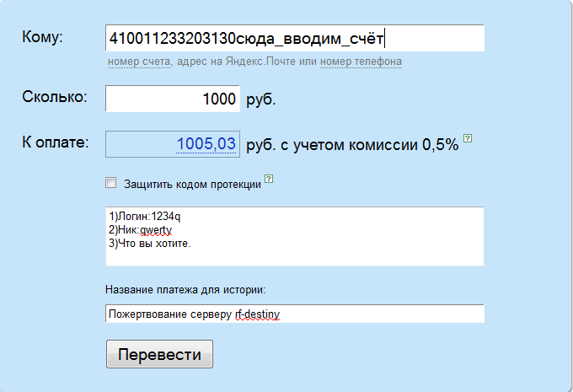The height and width of the screenshot is (392, 573).
Task: Click the line 2)Ник:qwerty in message
Action: click(141, 230)
